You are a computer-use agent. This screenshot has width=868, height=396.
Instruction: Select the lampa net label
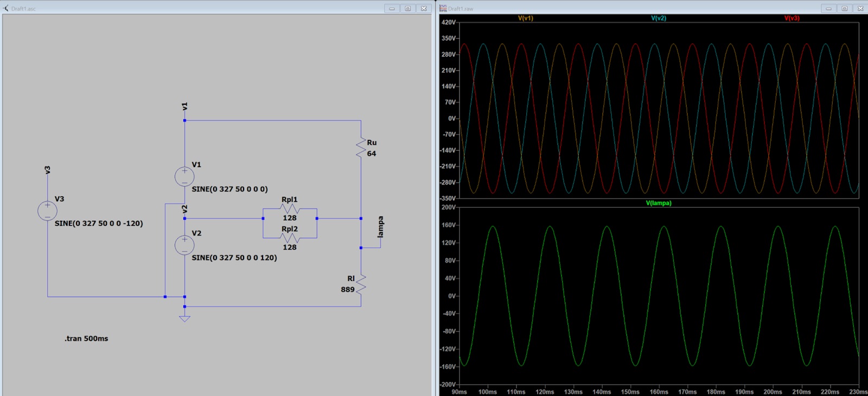tap(380, 227)
